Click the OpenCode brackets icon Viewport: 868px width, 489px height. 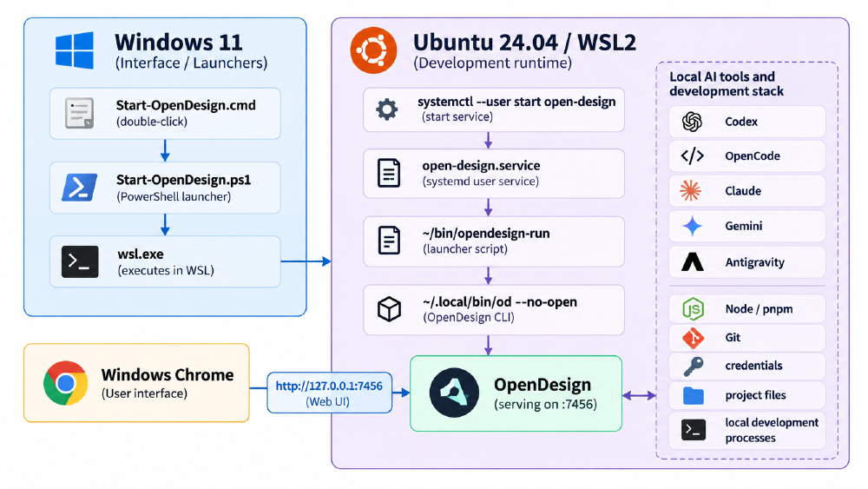(x=692, y=156)
